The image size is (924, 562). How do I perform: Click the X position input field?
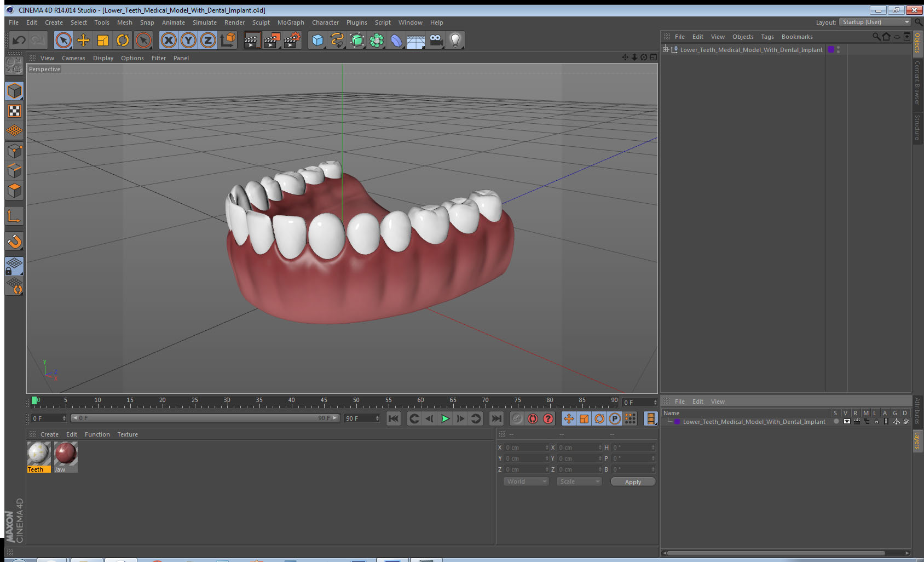click(525, 448)
